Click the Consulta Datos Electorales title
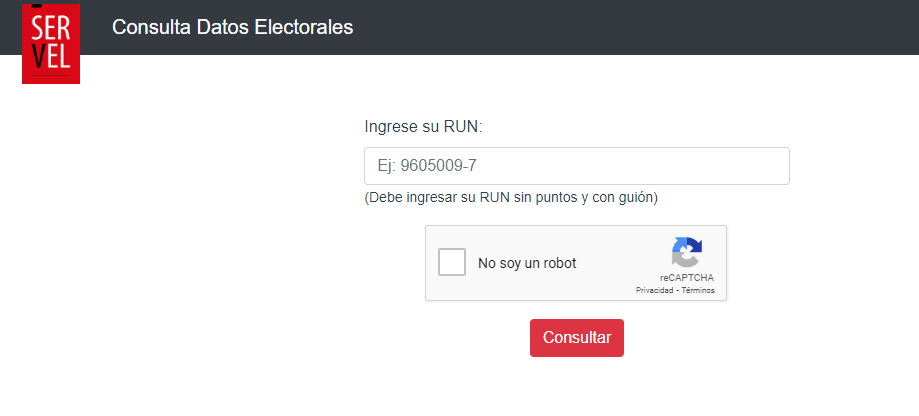Viewport: 919px width, 416px height. coord(233,27)
